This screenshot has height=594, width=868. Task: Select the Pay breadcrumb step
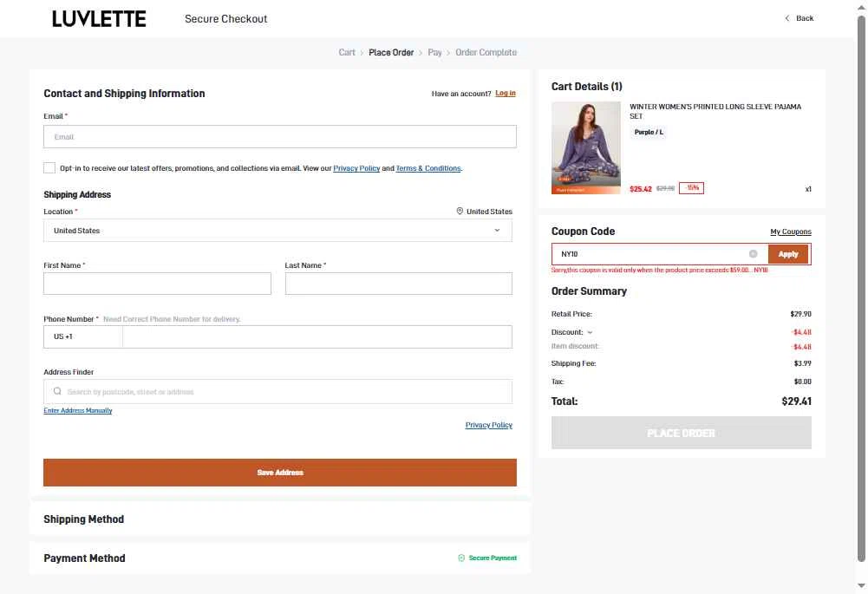click(x=434, y=53)
